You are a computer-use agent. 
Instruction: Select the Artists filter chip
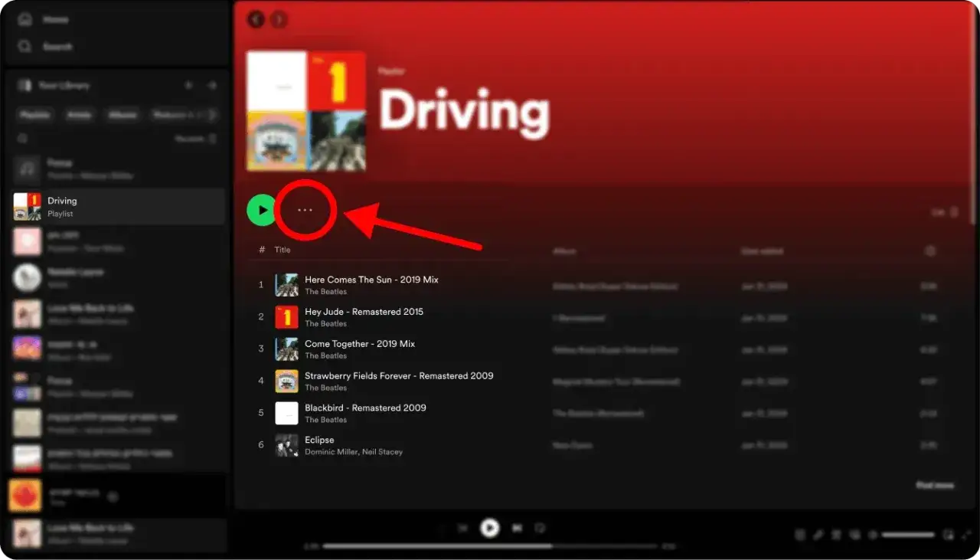79,114
